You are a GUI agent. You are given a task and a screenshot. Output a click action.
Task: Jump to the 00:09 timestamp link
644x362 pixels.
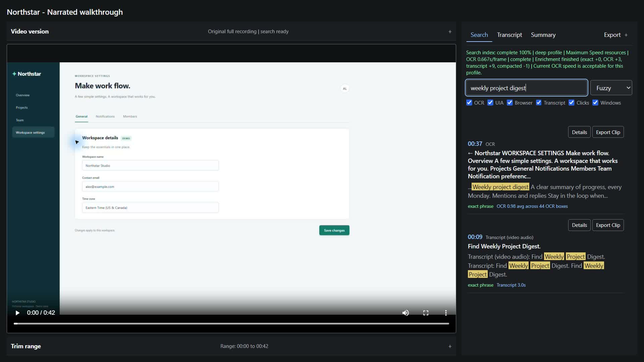pos(475,237)
